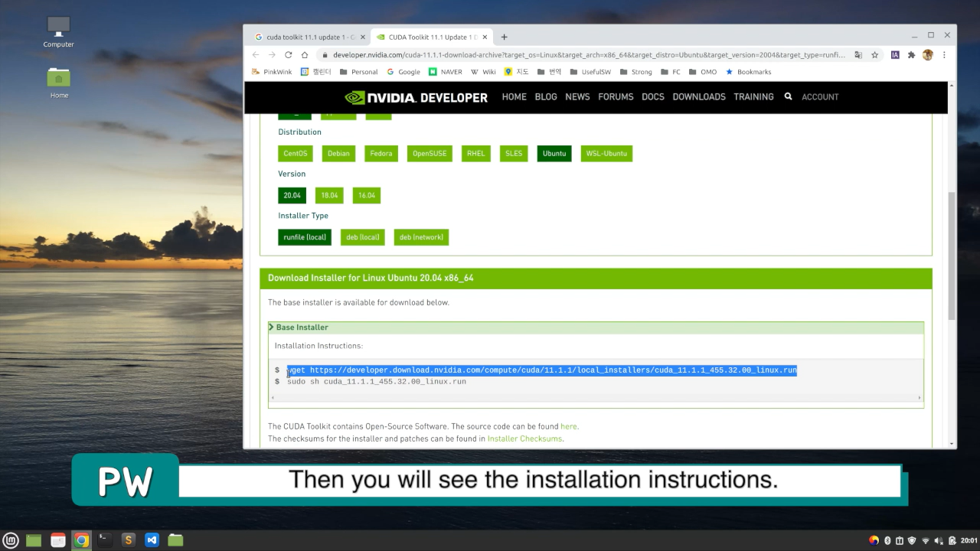Select the Debian distribution
This screenshot has height=551, width=980.
pyautogui.click(x=338, y=153)
